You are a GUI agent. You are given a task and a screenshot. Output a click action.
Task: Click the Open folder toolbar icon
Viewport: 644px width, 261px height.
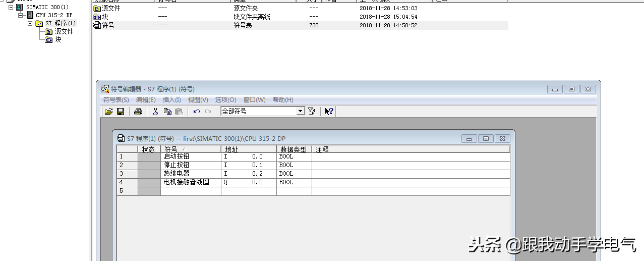(x=108, y=112)
